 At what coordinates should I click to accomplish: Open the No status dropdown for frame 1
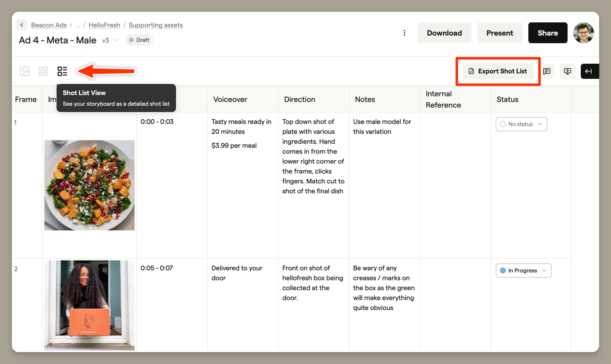coord(521,124)
